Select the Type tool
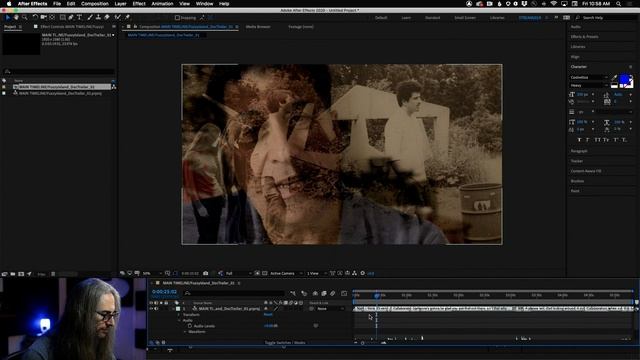 (x=79, y=18)
